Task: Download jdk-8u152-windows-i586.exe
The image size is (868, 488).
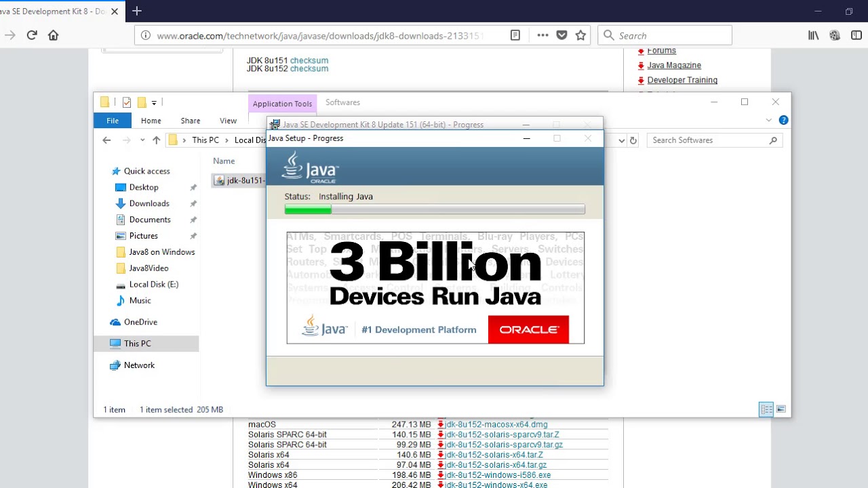Action: pos(498,475)
